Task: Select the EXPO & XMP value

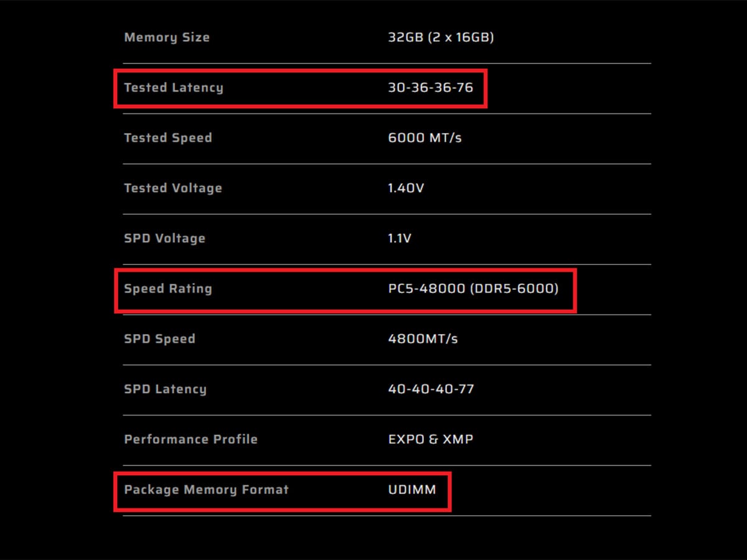Action: pyautogui.click(x=430, y=439)
